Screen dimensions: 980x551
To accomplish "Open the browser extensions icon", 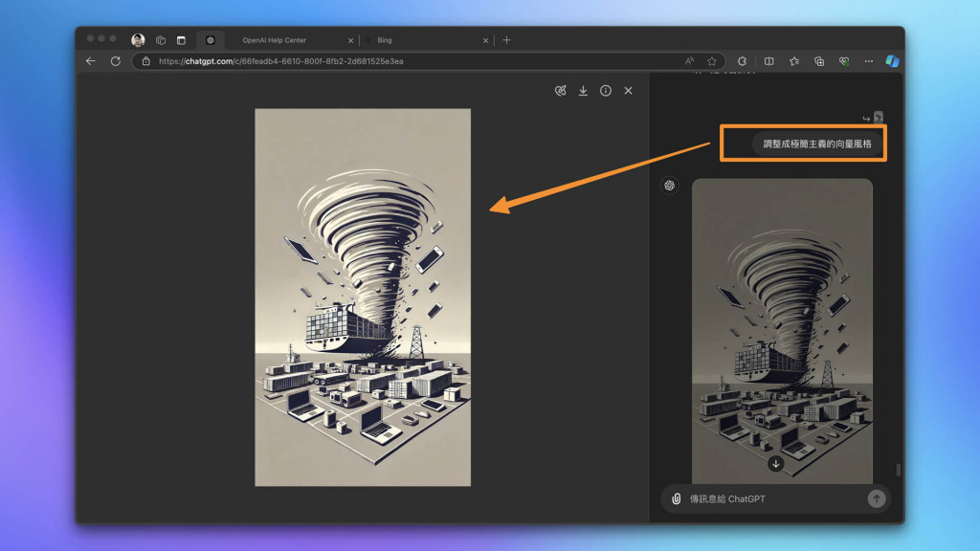I will pyautogui.click(x=742, y=61).
